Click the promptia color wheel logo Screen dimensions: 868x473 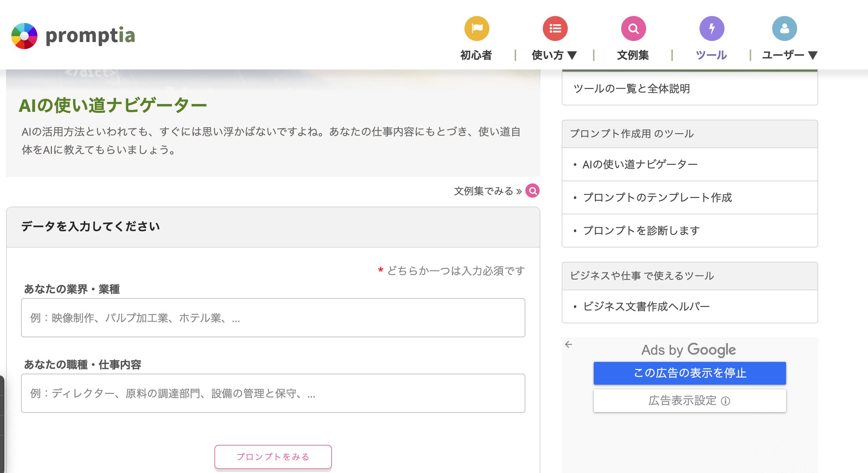[x=24, y=36]
